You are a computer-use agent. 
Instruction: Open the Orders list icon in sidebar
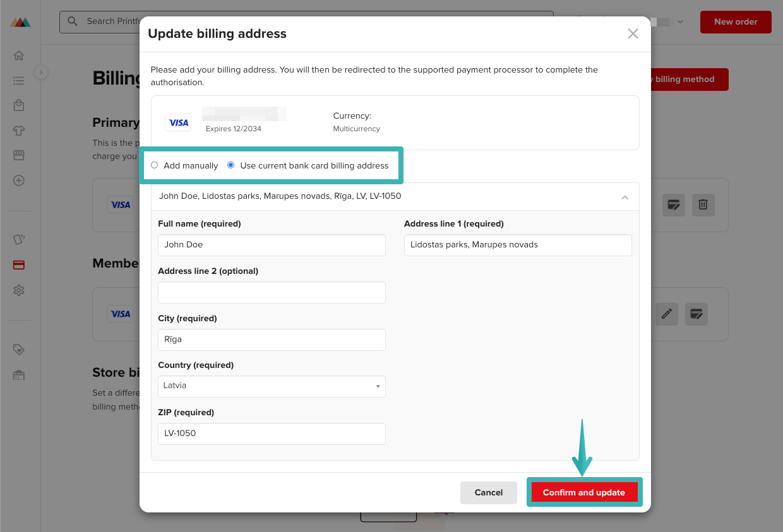click(19, 80)
